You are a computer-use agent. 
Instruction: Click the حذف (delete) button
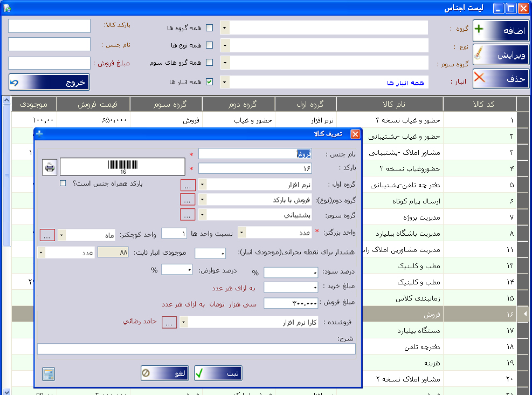501,79
